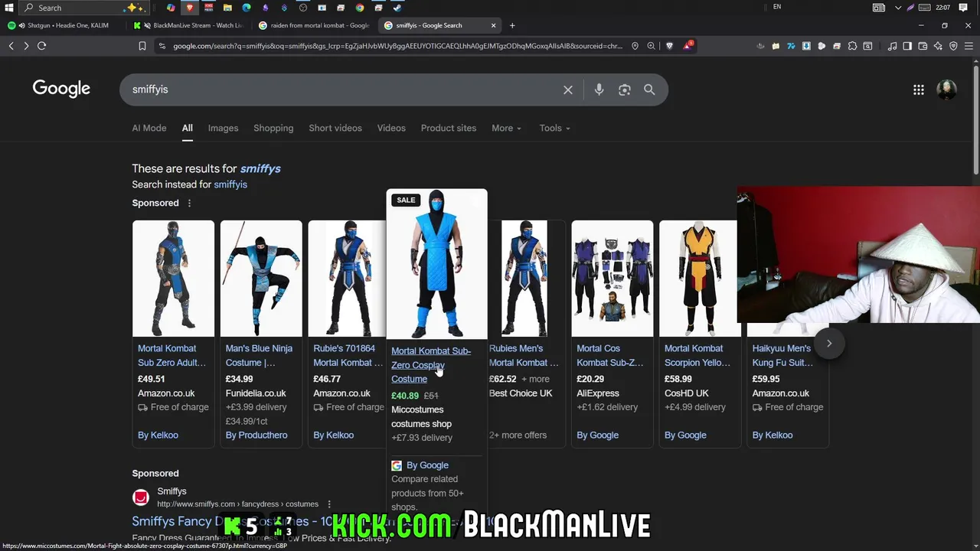
Task: Click the Amazon Sub Zero Adult costume image
Action: [173, 279]
